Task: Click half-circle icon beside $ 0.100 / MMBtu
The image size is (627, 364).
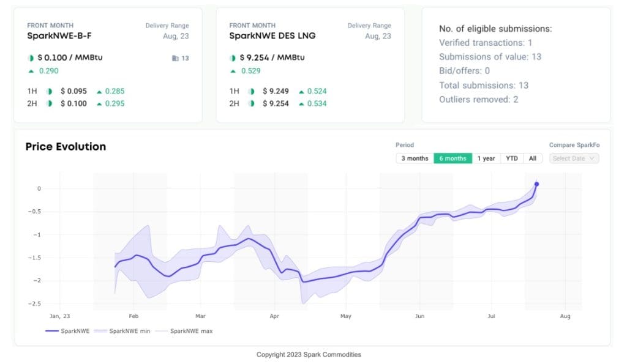Action: 31,58
